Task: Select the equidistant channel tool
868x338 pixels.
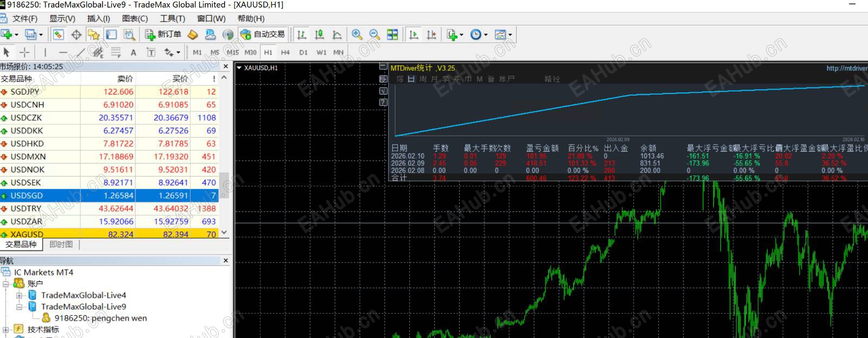Action: (x=98, y=52)
